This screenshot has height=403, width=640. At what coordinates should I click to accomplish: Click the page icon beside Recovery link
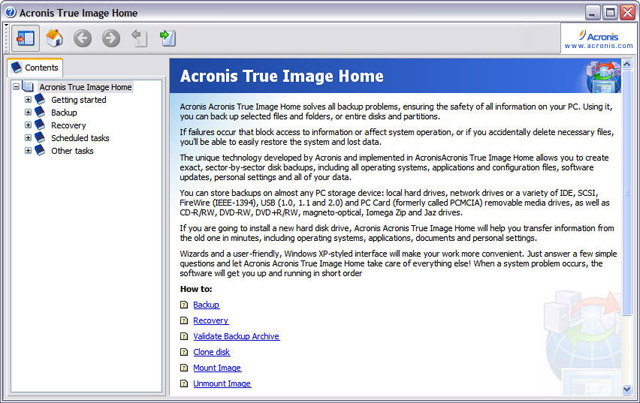coord(184,321)
